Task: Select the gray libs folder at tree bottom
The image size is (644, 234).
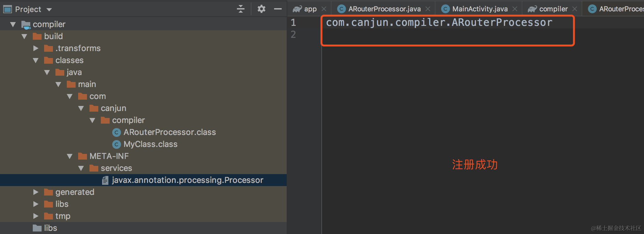Action: click(37, 228)
